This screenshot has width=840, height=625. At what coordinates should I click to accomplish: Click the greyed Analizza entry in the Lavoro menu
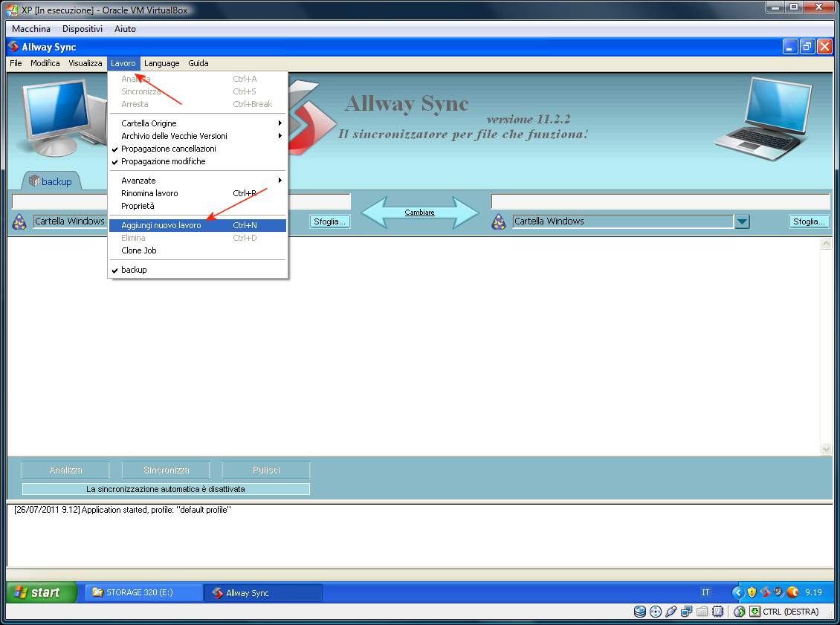[198, 79]
